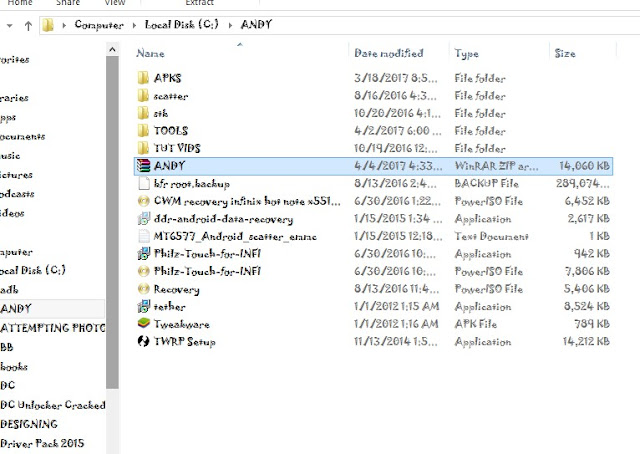
Task: Click the ddr-android-data-recovery application icon
Action: coord(144,218)
